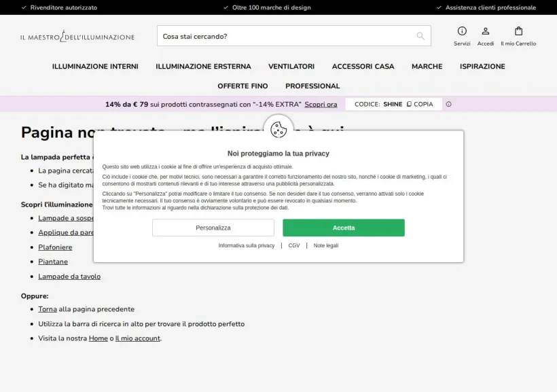Click 'Rivenditore autorizzato' top bar text

click(64, 7)
